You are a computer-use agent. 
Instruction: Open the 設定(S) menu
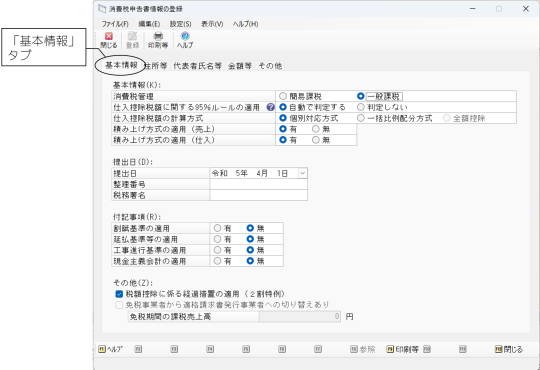(180, 24)
